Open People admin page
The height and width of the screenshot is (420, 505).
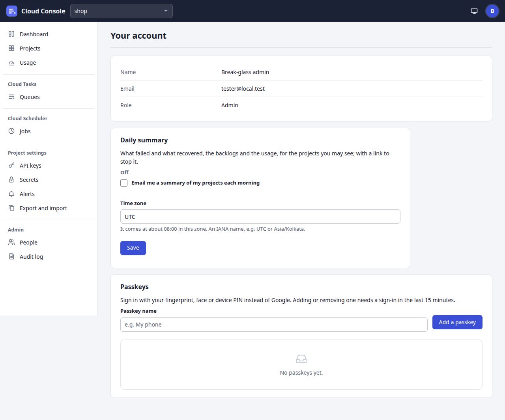coord(49,243)
